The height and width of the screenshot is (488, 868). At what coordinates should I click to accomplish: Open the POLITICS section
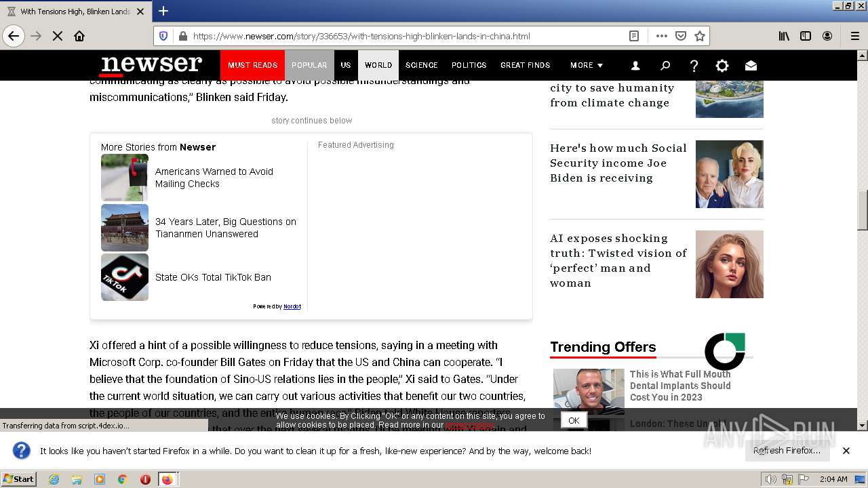[469, 65]
